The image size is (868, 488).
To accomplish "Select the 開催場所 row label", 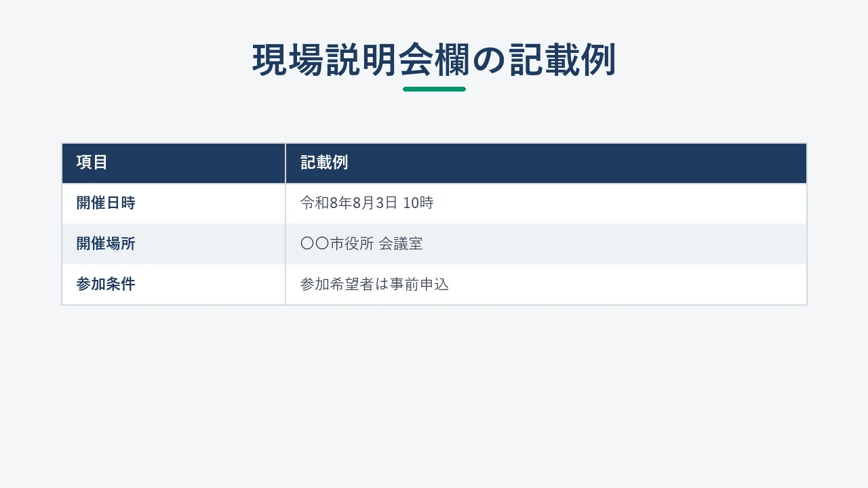I will tap(106, 243).
